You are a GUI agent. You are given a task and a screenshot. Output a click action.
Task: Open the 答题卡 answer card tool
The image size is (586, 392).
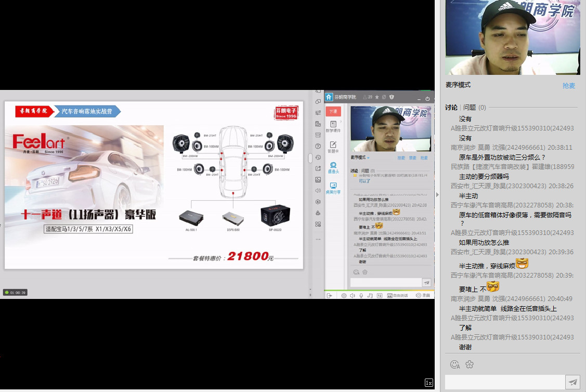[333, 147]
